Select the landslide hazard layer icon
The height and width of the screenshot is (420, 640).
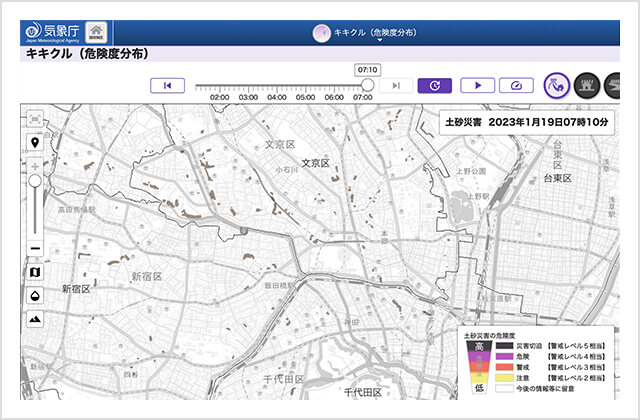pos(556,86)
